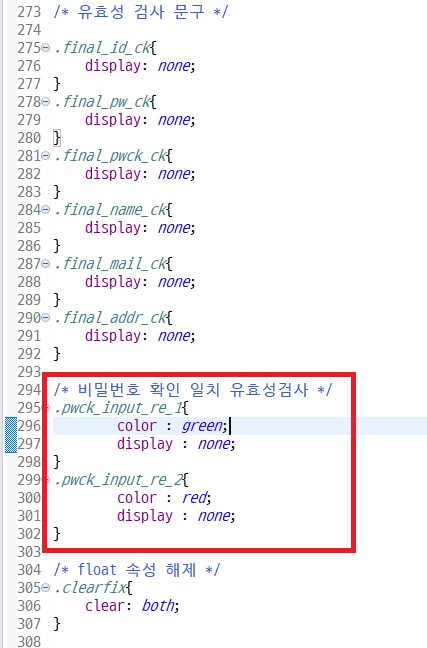Collapse the .final_pw_ck rule fold
This screenshot has height=648, width=427.
[x=46, y=102]
